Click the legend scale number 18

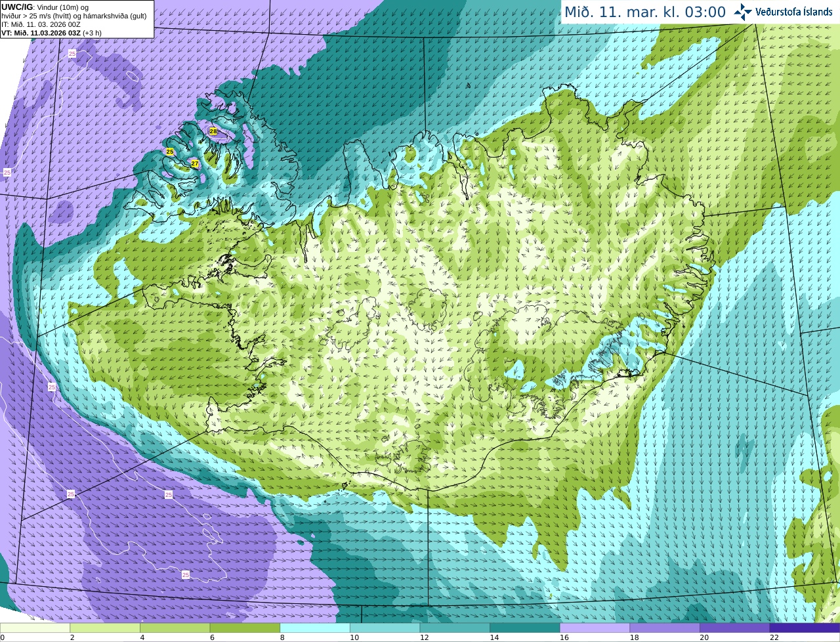coord(634,637)
